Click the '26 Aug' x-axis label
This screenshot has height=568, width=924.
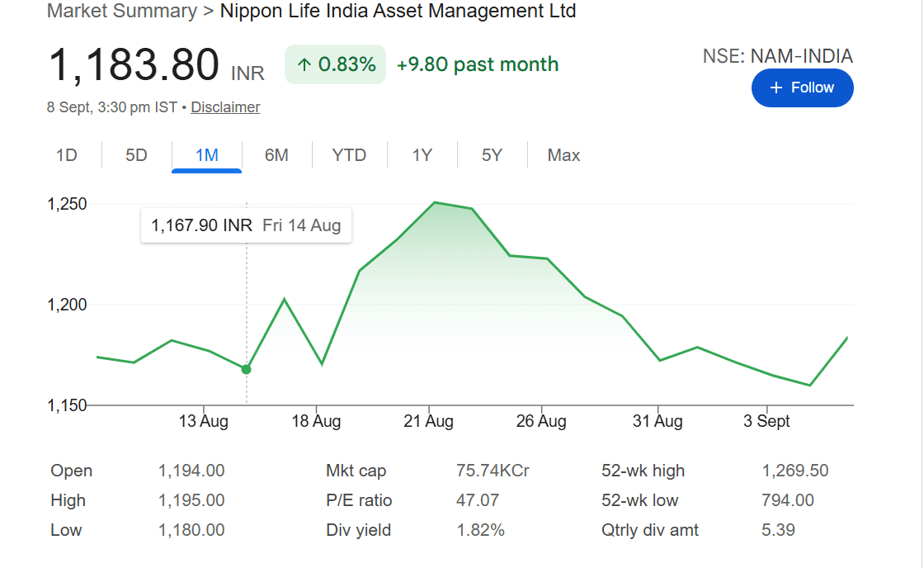(541, 421)
